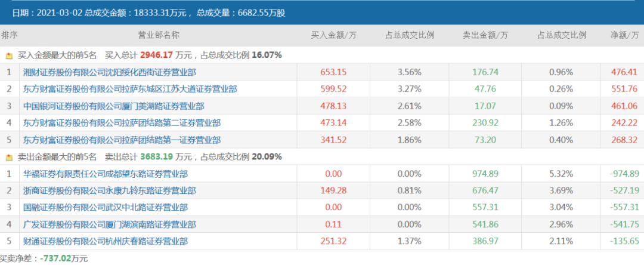Select buy amount 599.52
Viewport: 644px width, 265px height.
(x=333, y=89)
